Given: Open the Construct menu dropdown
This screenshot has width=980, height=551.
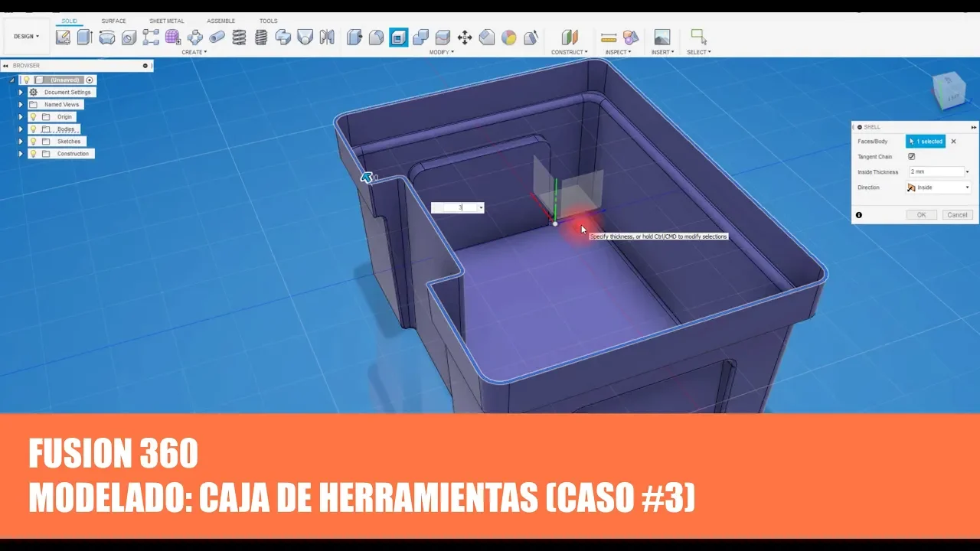Looking at the screenshot, I should pyautogui.click(x=570, y=52).
